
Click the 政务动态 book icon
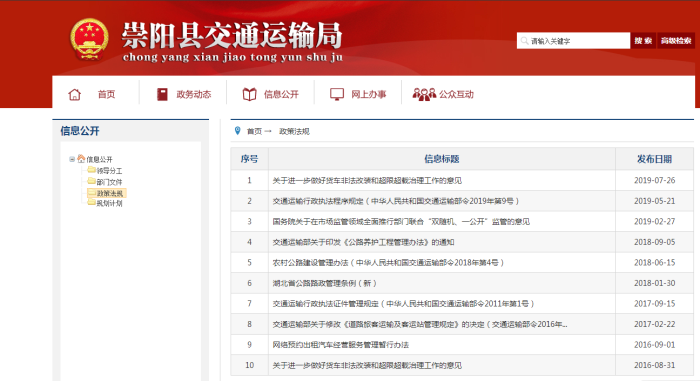tap(162, 94)
